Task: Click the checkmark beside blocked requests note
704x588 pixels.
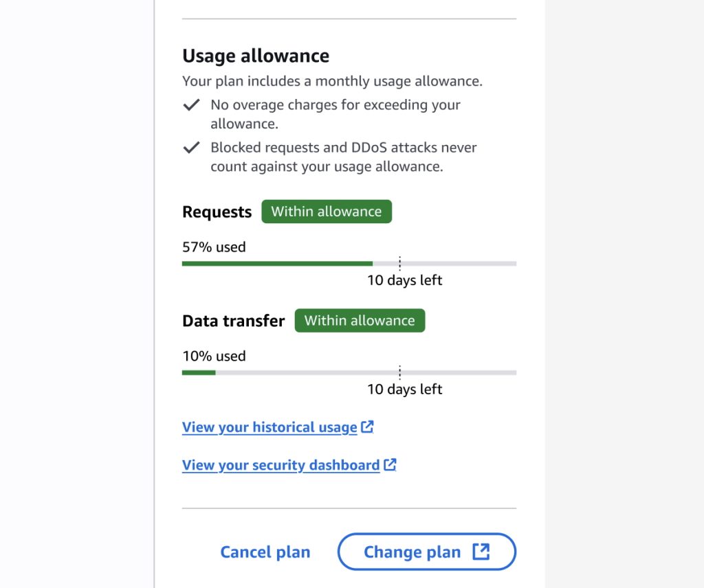Action: click(190, 147)
